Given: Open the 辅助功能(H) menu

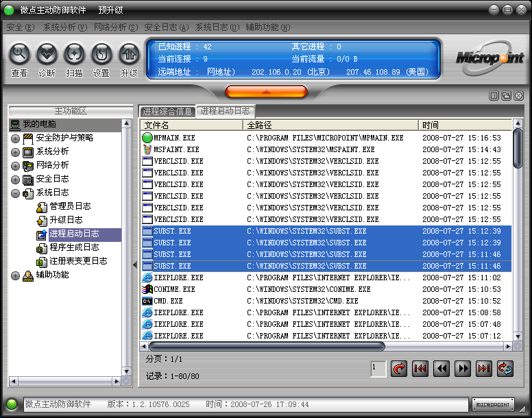Looking at the screenshot, I should click(267, 27).
